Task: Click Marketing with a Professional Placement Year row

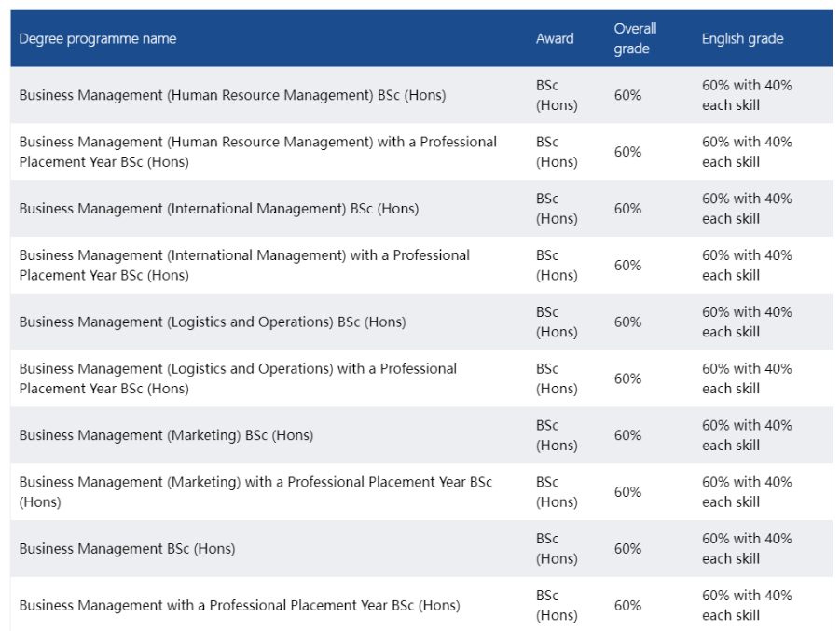Action: [255, 491]
